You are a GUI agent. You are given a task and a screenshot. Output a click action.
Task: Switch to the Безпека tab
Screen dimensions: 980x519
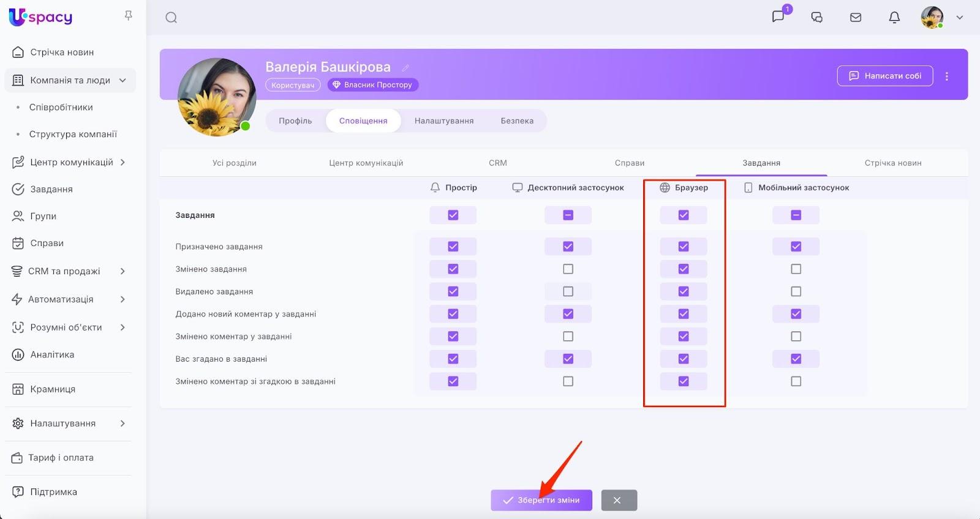tap(517, 121)
